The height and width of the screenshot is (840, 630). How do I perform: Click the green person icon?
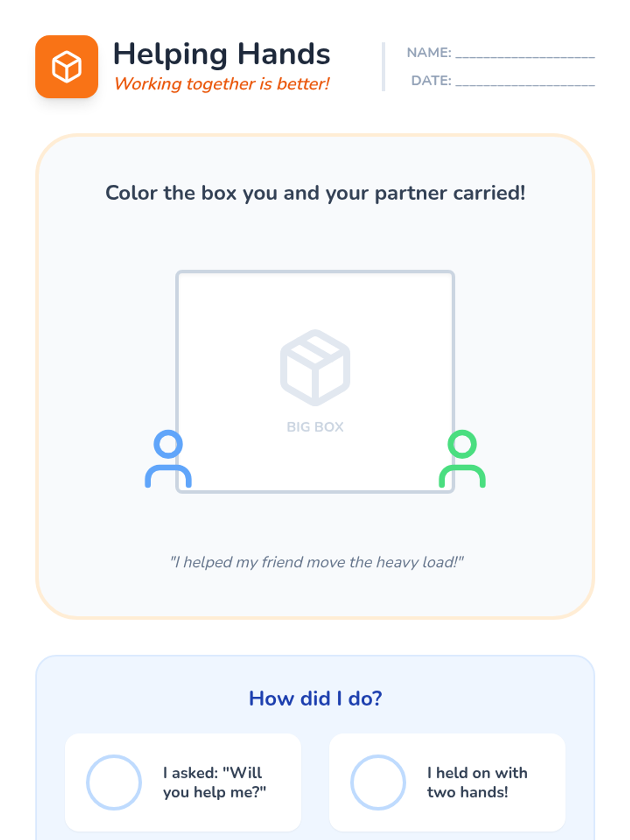point(462,459)
